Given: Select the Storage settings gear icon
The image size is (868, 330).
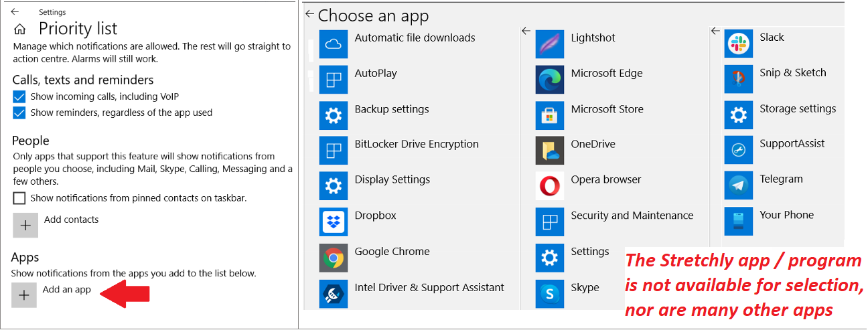Looking at the screenshot, I should coord(739,114).
